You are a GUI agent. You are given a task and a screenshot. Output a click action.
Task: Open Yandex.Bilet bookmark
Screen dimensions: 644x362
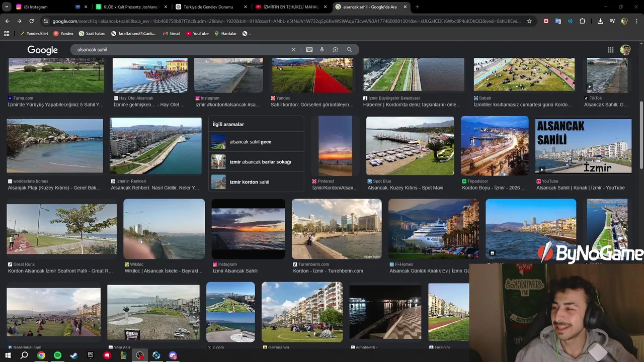pyautogui.click(x=35, y=33)
